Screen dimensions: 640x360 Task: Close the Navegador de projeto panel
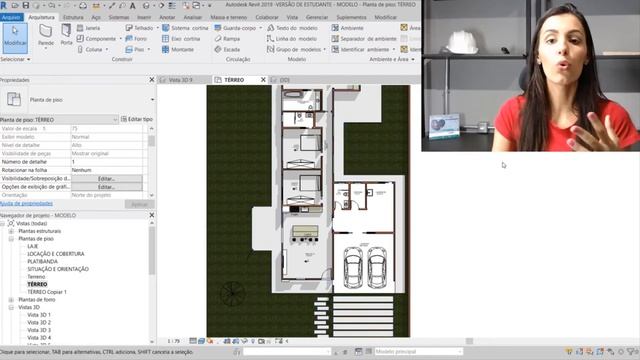(x=152, y=215)
